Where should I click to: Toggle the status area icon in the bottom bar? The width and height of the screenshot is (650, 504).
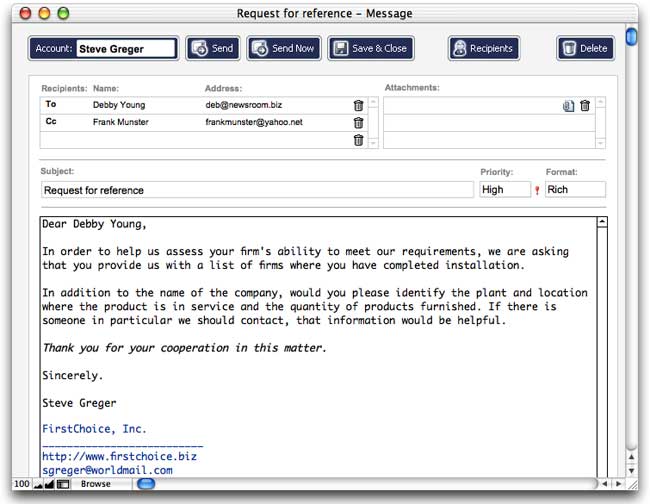pyautogui.click(x=63, y=484)
